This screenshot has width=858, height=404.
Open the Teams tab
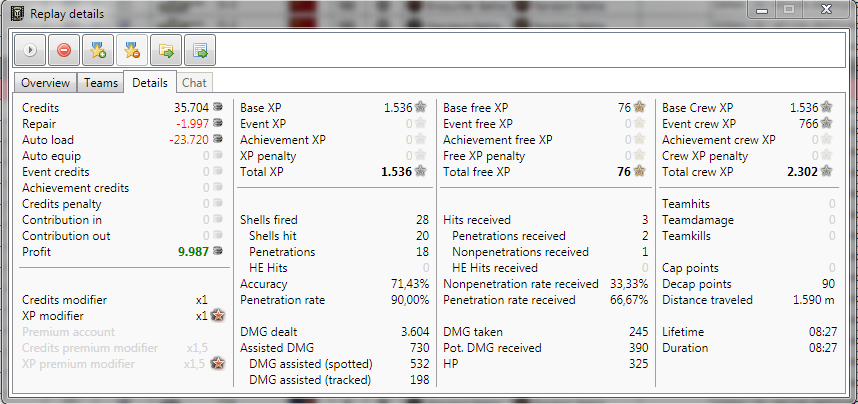pyautogui.click(x=101, y=83)
